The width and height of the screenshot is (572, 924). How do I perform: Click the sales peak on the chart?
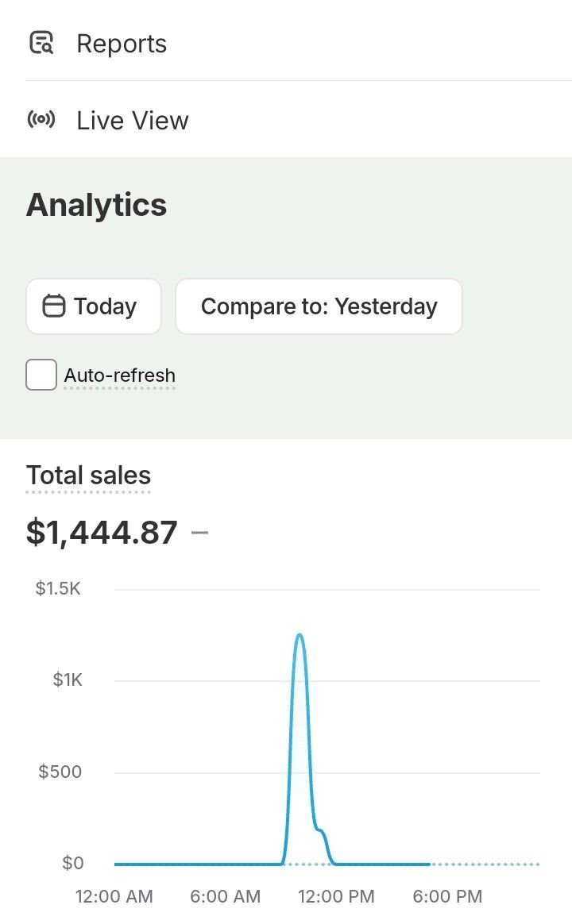coord(300,636)
